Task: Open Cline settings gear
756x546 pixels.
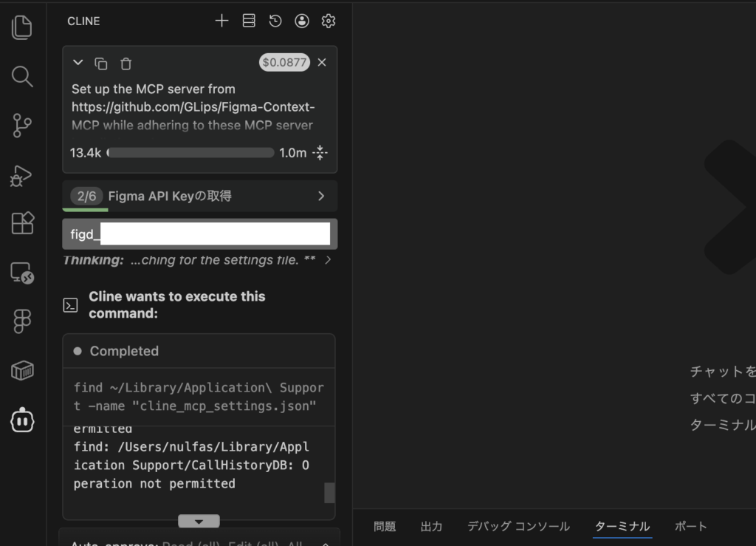Action: pyautogui.click(x=329, y=21)
